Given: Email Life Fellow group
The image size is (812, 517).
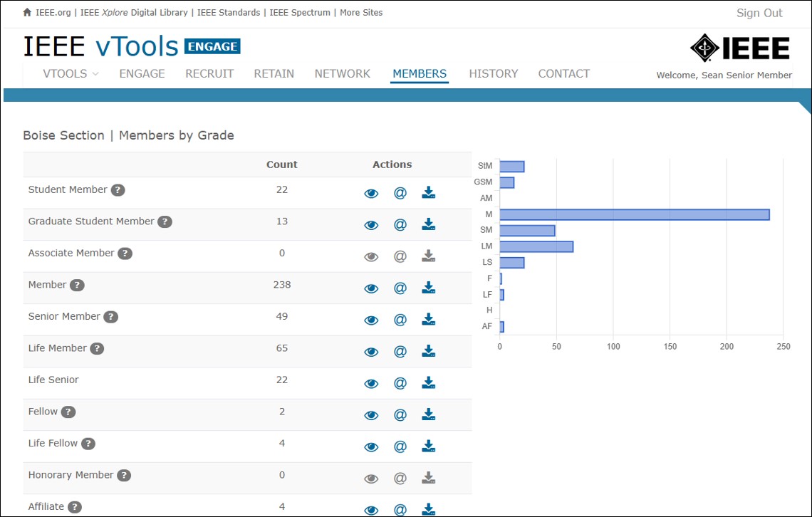Looking at the screenshot, I should [400, 446].
